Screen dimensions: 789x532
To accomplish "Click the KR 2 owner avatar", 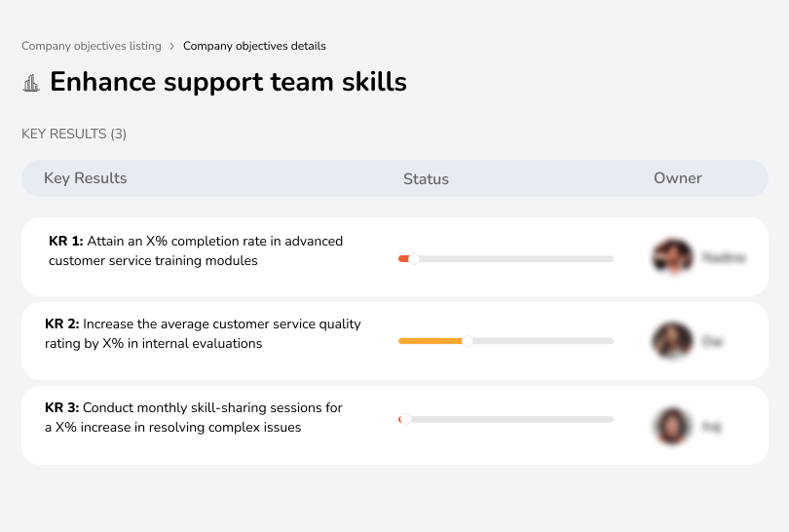I will click(x=673, y=341).
